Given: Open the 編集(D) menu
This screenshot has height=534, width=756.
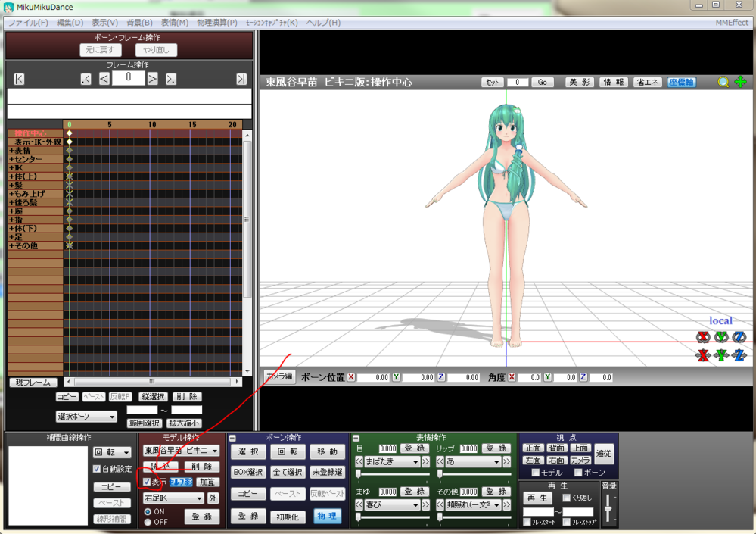Looking at the screenshot, I should coord(70,23).
